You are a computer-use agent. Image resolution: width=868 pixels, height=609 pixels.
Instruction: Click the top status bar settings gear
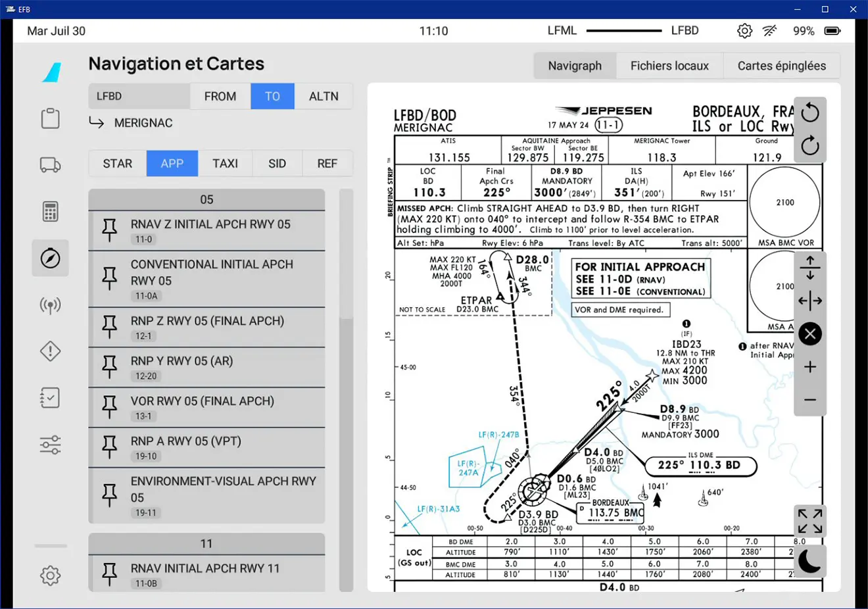744,31
